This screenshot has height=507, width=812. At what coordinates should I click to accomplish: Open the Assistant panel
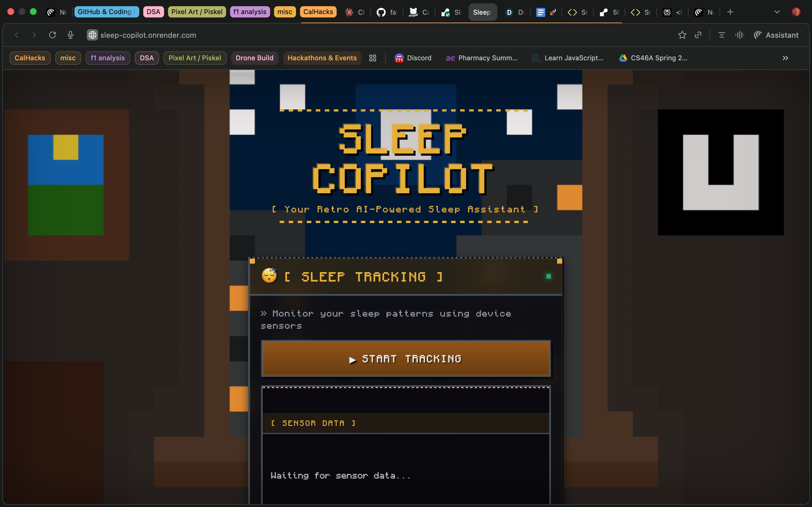[x=776, y=35]
